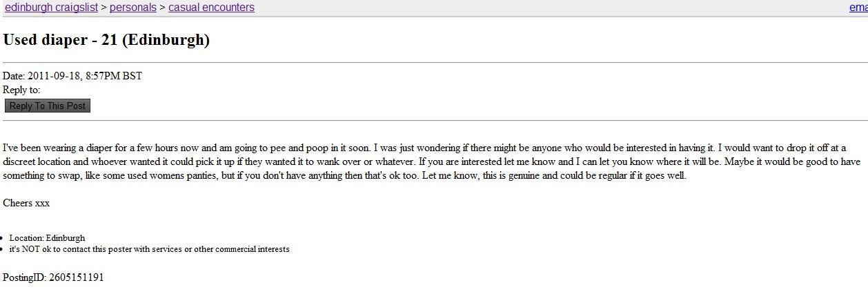
Task: Click the "(Edinburgh)" text in the title
Action: [x=166, y=40]
